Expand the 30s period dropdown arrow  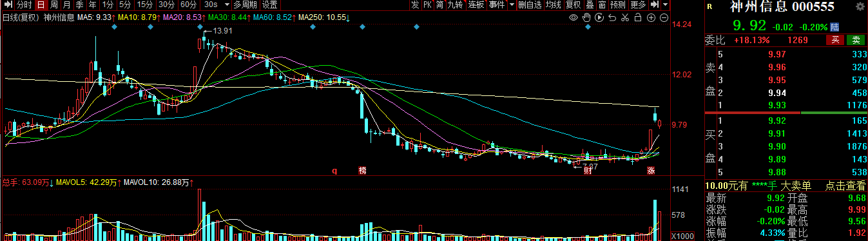tap(226, 5)
